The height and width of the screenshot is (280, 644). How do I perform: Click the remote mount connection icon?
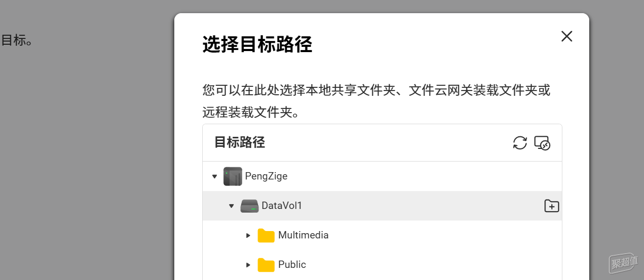coord(542,143)
